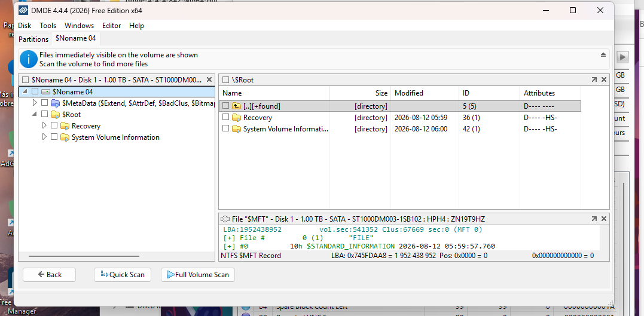
Task: Click LBA:1952438952 in the editor
Action: 252,229
